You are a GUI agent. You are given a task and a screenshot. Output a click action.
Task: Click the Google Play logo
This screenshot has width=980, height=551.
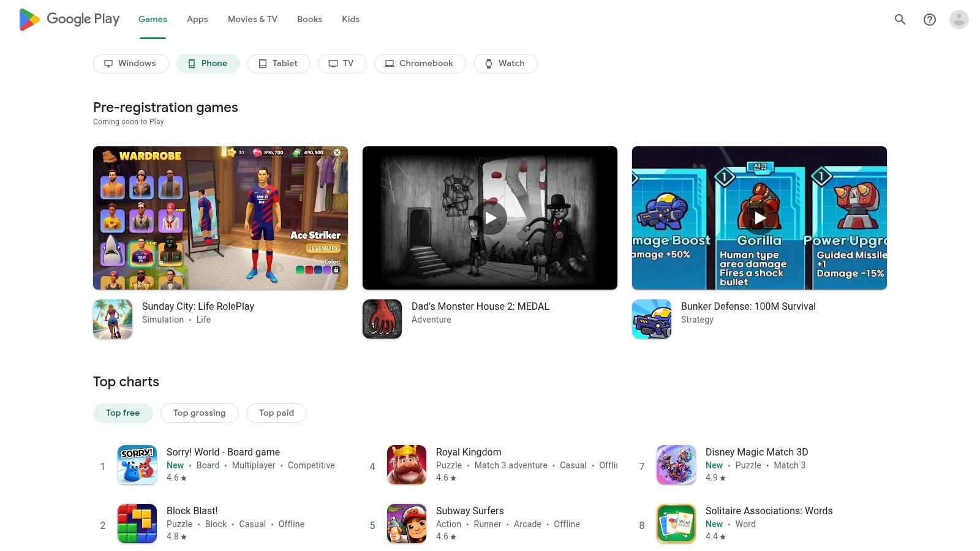(x=69, y=19)
